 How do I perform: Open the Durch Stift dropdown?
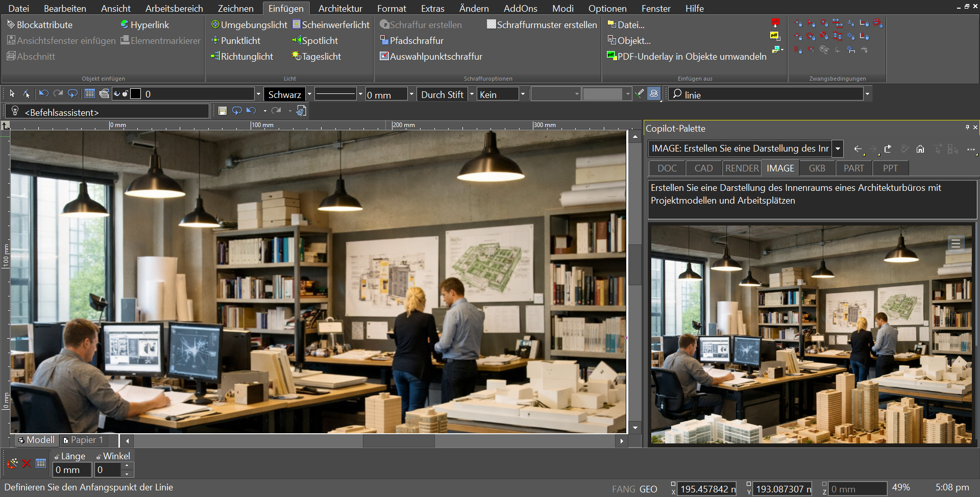coord(472,94)
